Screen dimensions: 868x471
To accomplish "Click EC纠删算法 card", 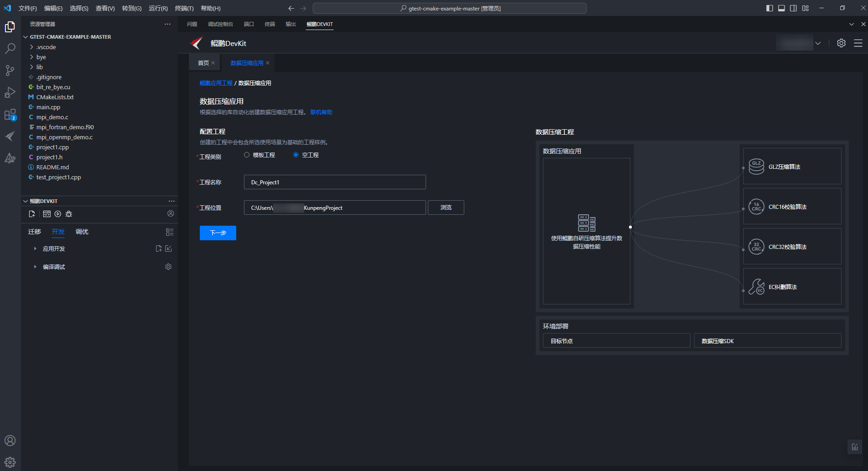I will click(x=792, y=286).
